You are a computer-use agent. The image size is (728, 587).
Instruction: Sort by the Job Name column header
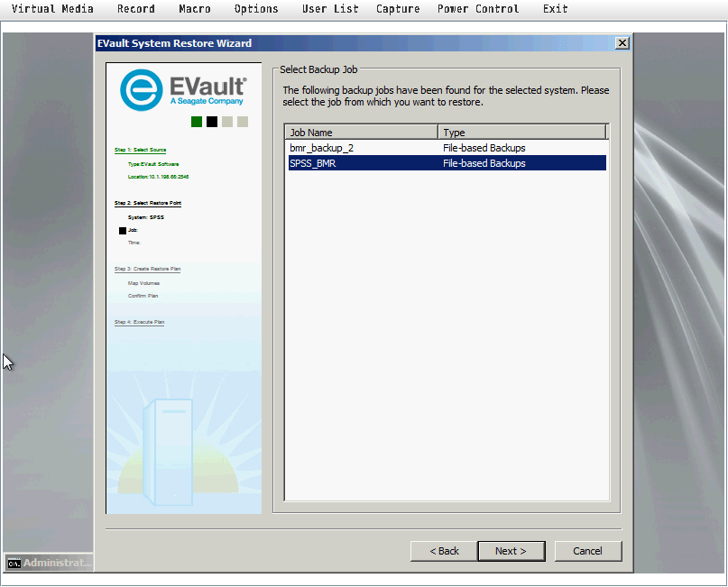pyautogui.click(x=361, y=133)
